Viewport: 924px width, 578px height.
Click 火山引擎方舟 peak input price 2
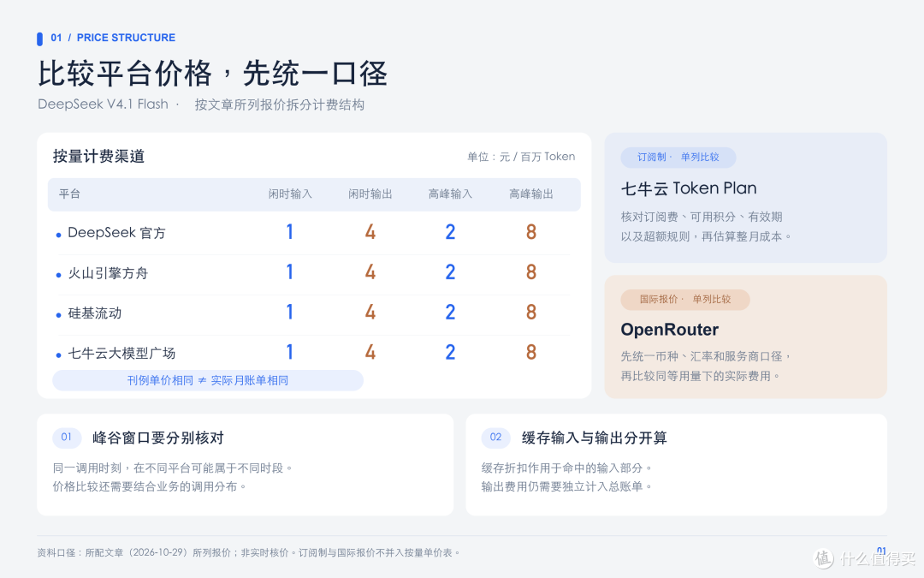[x=450, y=272]
